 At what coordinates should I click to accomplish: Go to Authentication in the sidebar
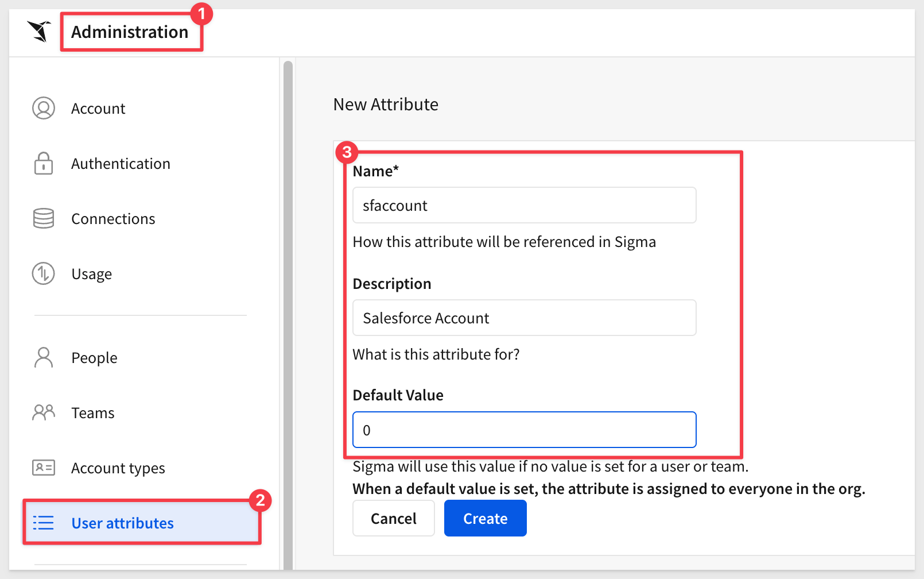121,164
